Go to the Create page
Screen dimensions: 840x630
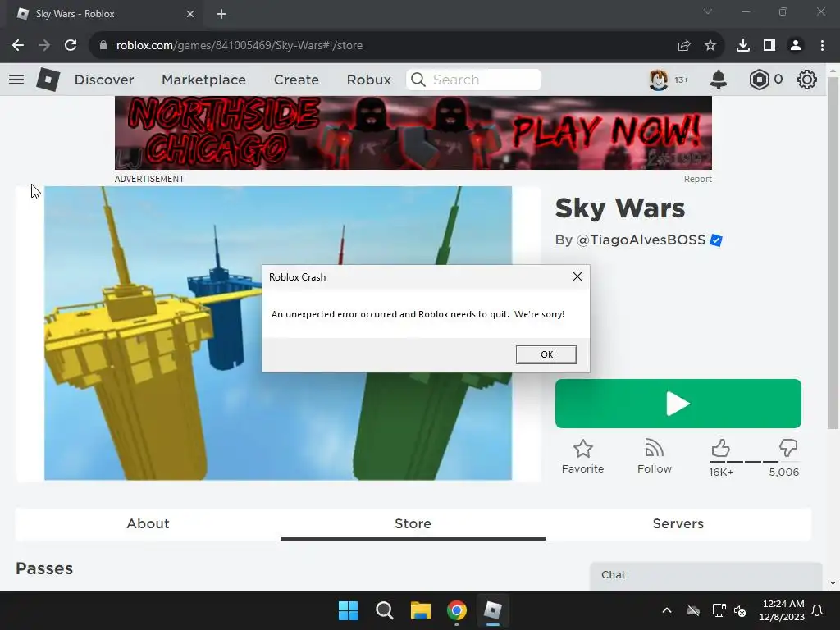pyautogui.click(x=296, y=80)
